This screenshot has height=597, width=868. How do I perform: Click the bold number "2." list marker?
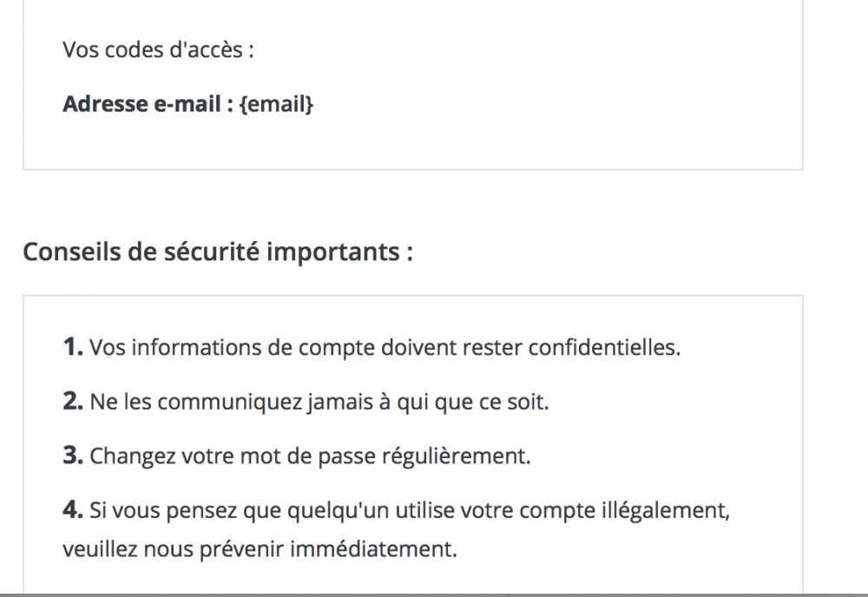tap(72, 402)
